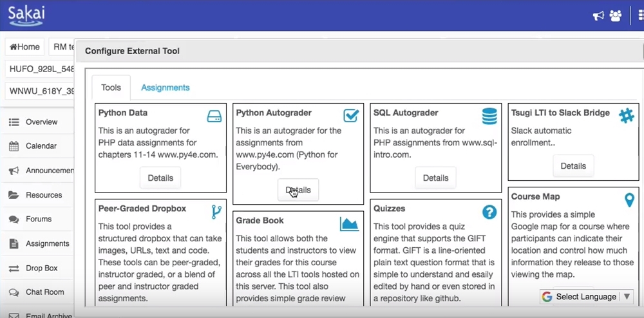Open Chat Room in sidebar
644x318 pixels.
[37, 292]
